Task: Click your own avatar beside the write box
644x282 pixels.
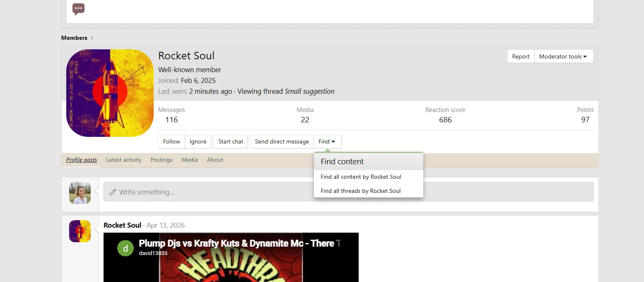Action: [x=80, y=193]
